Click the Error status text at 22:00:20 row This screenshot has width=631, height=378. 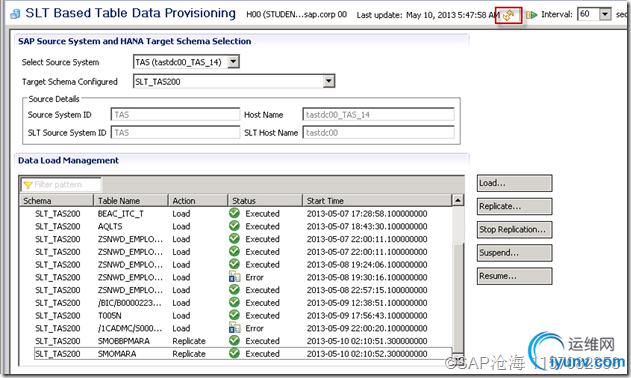pyautogui.click(x=254, y=328)
